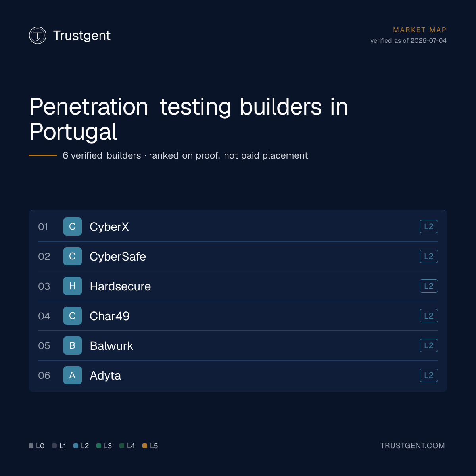This screenshot has width=476, height=476.
Task: Click the orange L5 legend swatch
Action: pyautogui.click(x=145, y=446)
